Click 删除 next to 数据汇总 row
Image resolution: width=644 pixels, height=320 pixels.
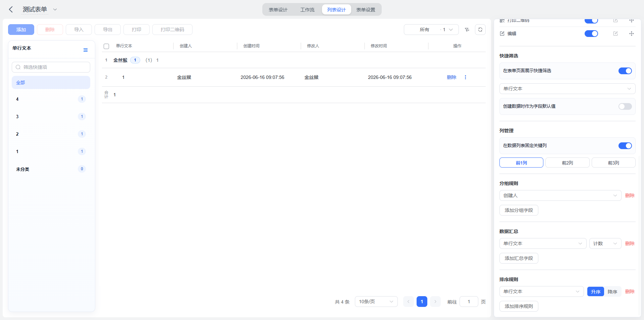630,243
